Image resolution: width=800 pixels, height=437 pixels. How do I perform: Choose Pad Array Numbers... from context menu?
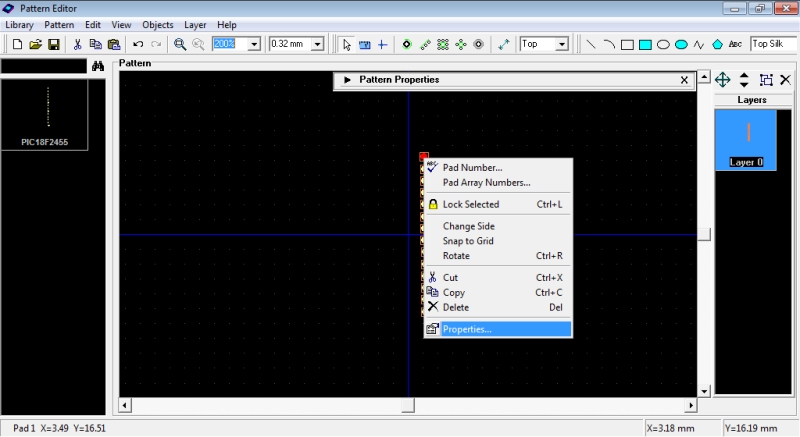(498, 183)
